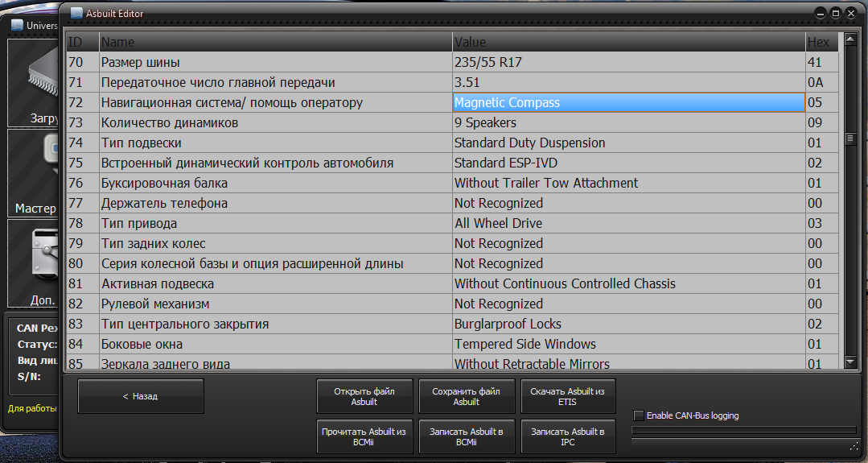The image size is (868, 463).
Task: Click Скачать Asbuilt из ETIS button
Action: tap(567, 396)
